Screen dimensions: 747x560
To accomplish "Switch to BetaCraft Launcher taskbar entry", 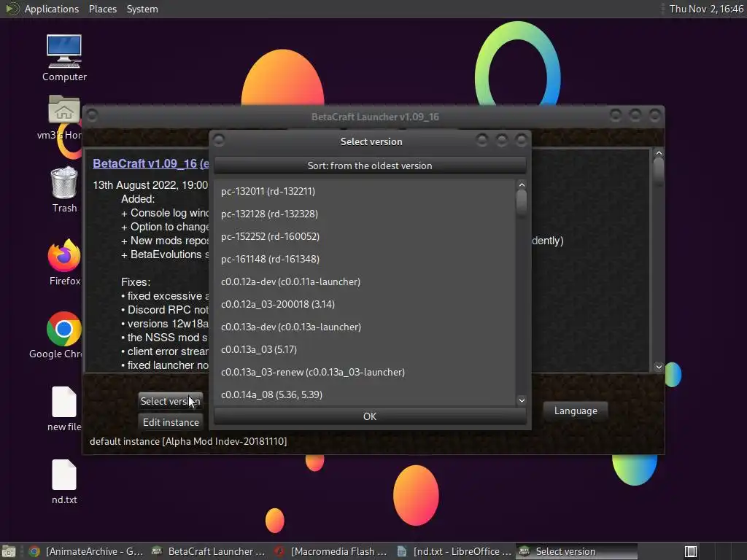I will [208, 551].
